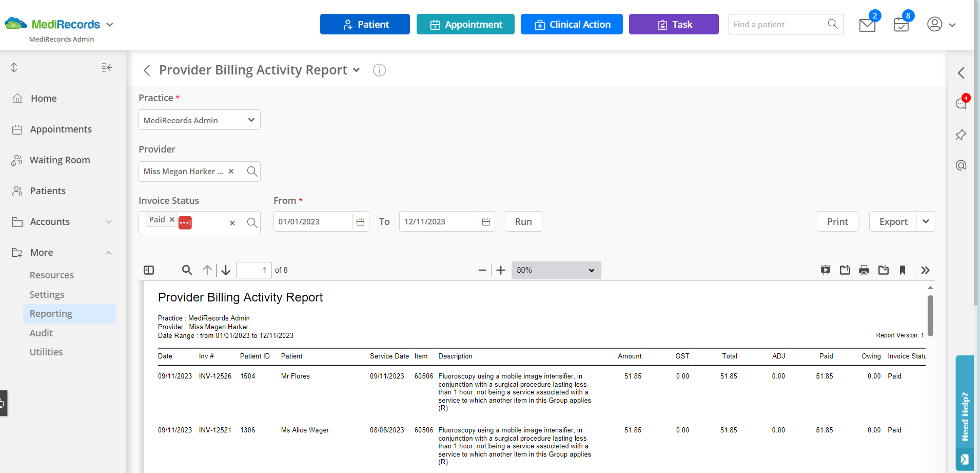Go to previous page in PDF viewer
Screen dimensions: 980x473
[207, 270]
